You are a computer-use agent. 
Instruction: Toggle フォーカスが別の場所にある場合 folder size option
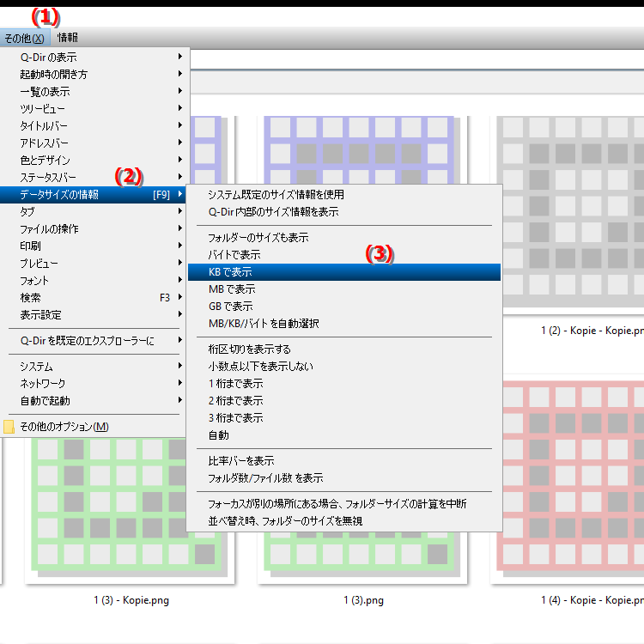pos(344,503)
